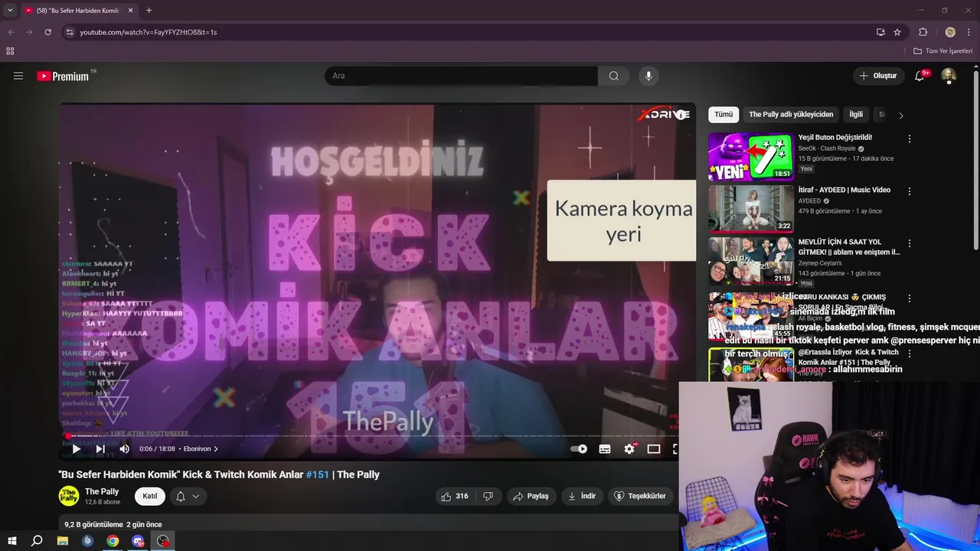Select 'The Pally adlı yükleyiciden' chip
This screenshot has width=980, height=551.
[x=791, y=115]
